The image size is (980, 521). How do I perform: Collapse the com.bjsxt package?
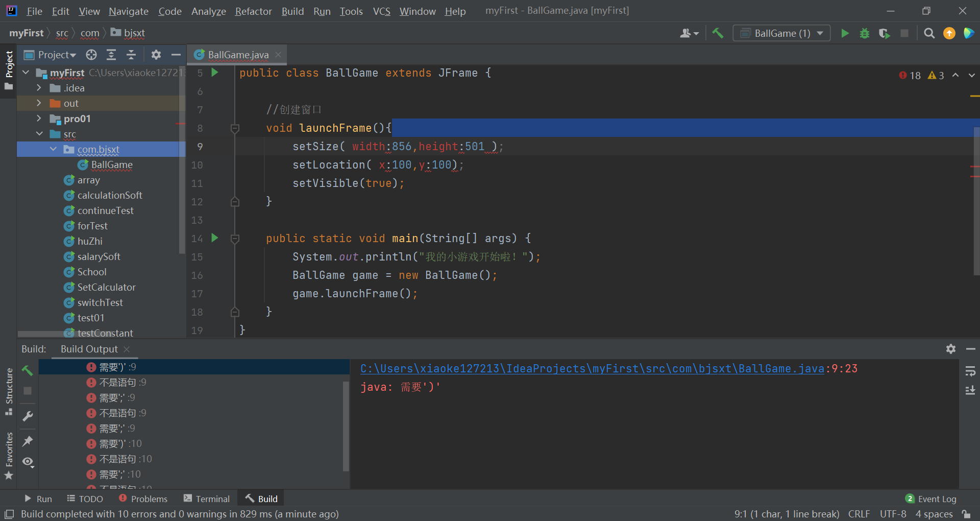click(53, 149)
